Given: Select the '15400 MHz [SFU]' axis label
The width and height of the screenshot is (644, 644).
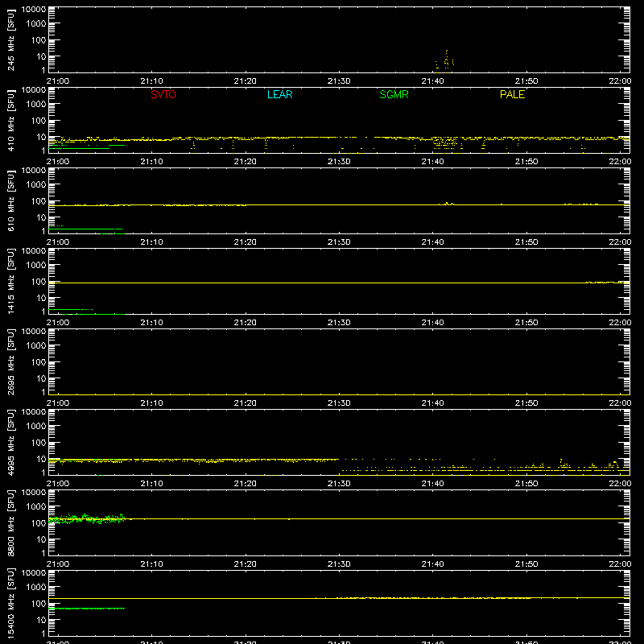Looking at the screenshot, I should pyautogui.click(x=10, y=603).
